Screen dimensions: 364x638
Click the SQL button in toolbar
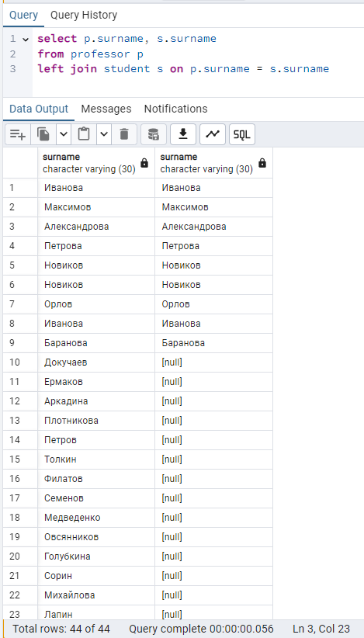click(x=242, y=134)
